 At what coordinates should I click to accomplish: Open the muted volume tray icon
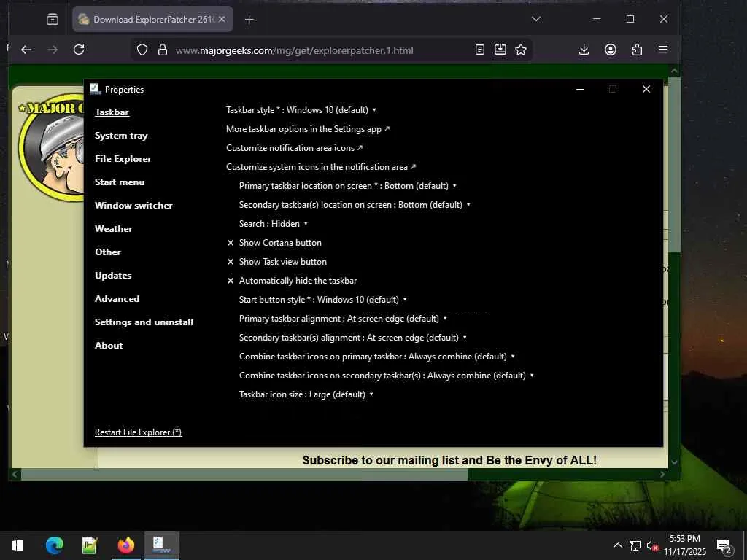pyautogui.click(x=653, y=546)
